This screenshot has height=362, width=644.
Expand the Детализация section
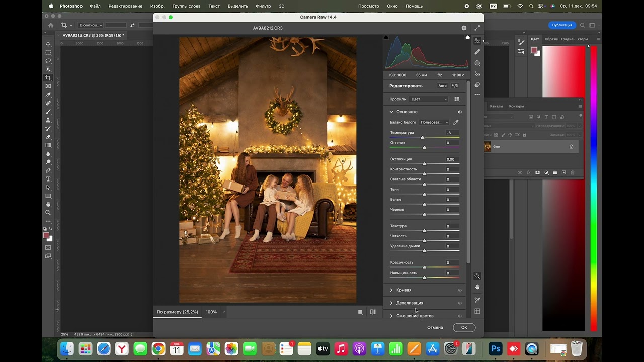coord(391,303)
